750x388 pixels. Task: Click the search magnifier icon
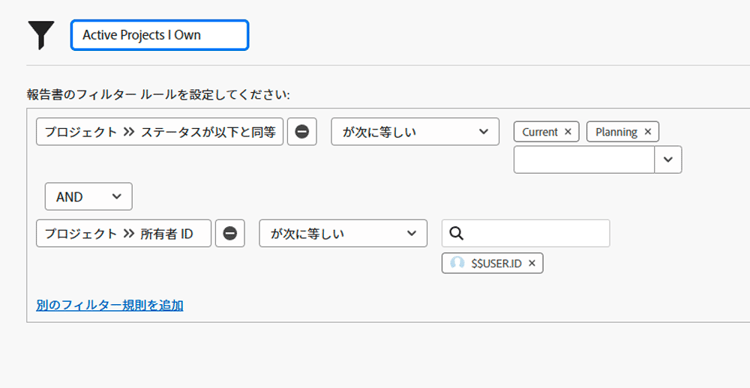456,233
